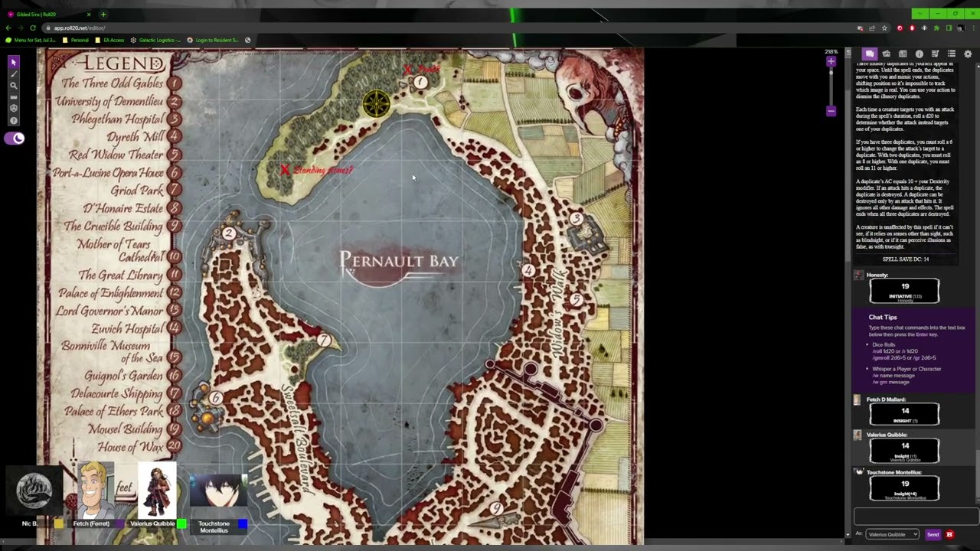
Task: Click Touchstone Montellius blue color swatch
Action: click(243, 523)
